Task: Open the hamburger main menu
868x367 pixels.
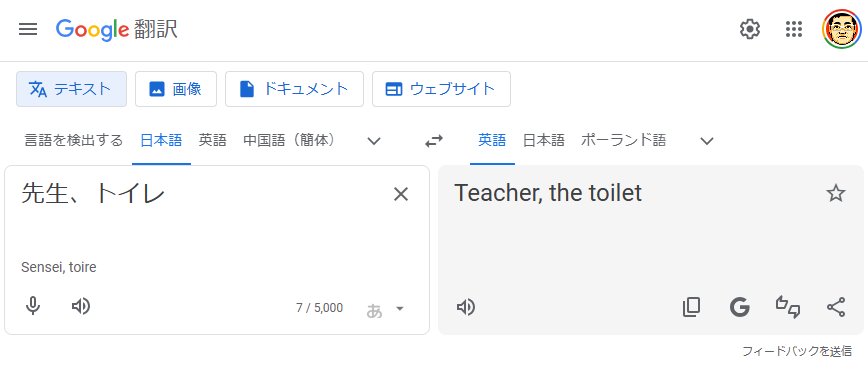Action: (x=28, y=29)
